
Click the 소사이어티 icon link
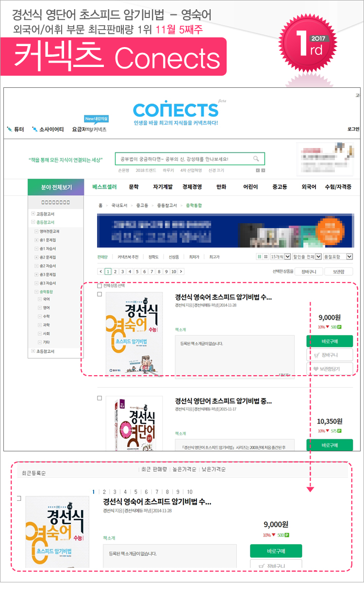coord(48,129)
